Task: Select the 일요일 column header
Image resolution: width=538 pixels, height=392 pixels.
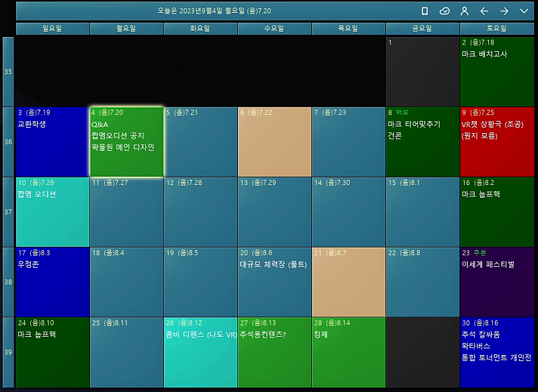Action: coord(52,28)
